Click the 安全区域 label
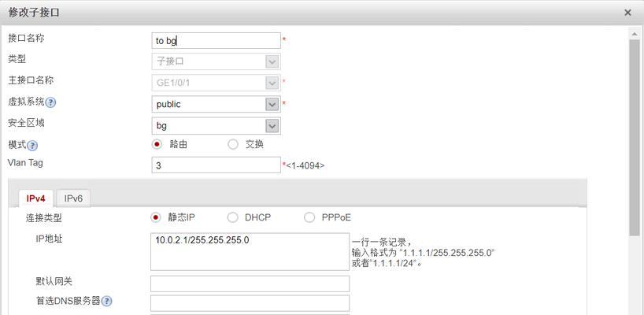 26,122
